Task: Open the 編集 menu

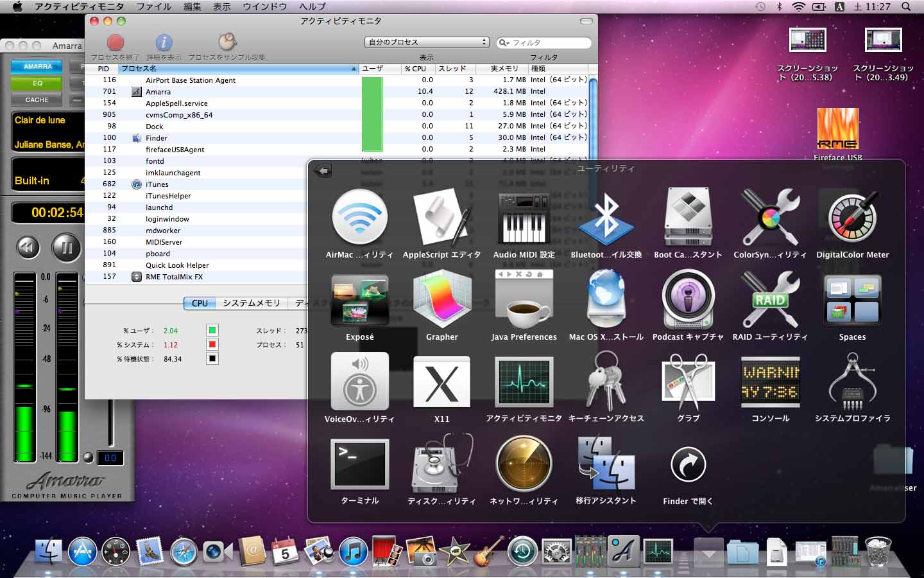Action: click(192, 6)
